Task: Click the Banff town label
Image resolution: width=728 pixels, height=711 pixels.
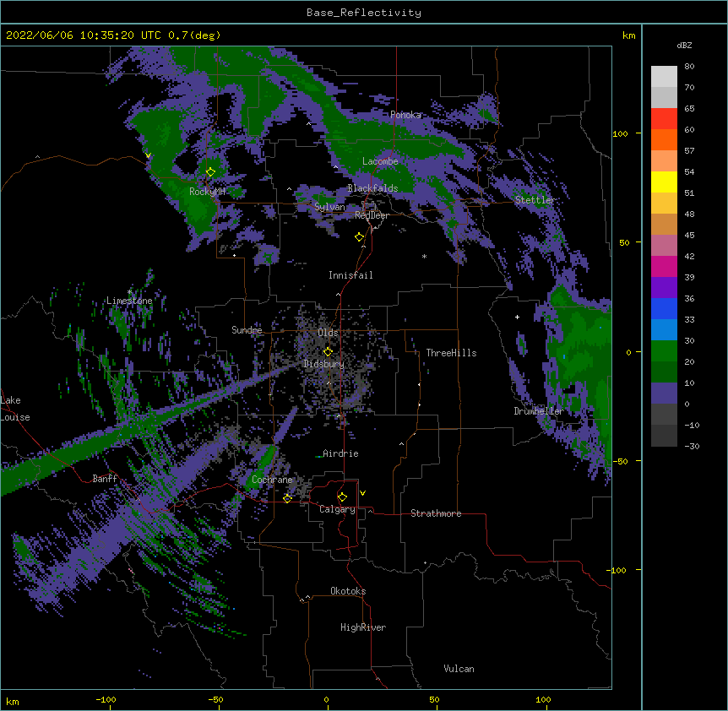Action: [x=105, y=479]
